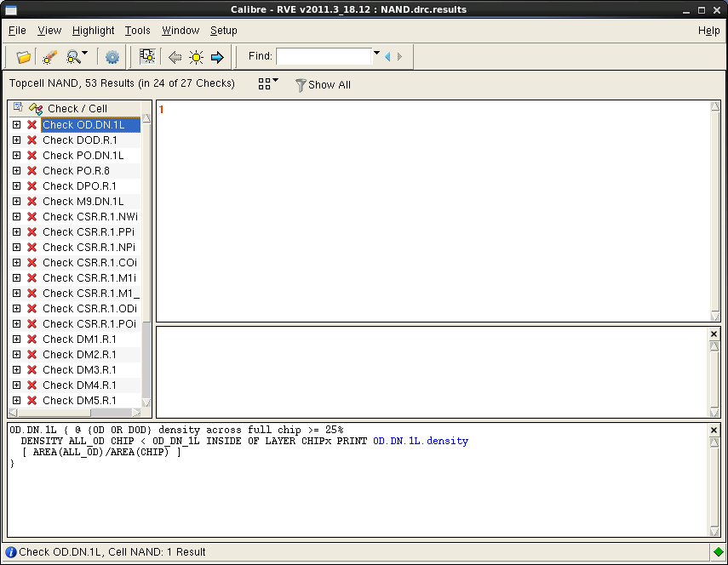Go to next result arrow

tap(217, 57)
